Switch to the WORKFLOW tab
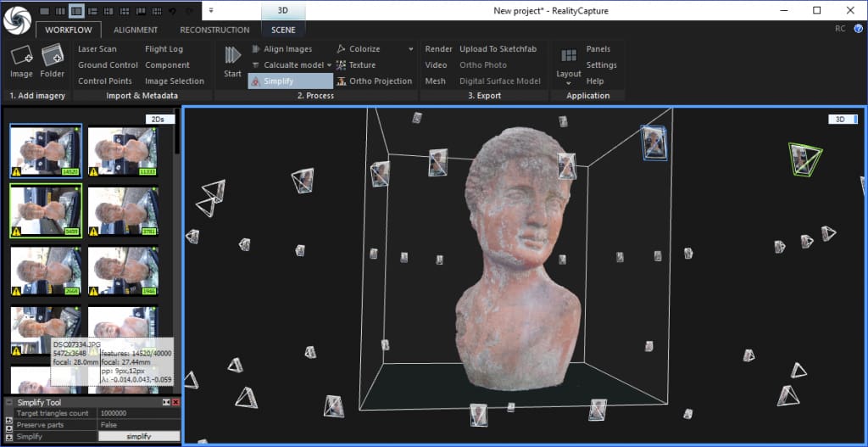Image resolution: width=868 pixels, height=447 pixels. (x=69, y=30)
